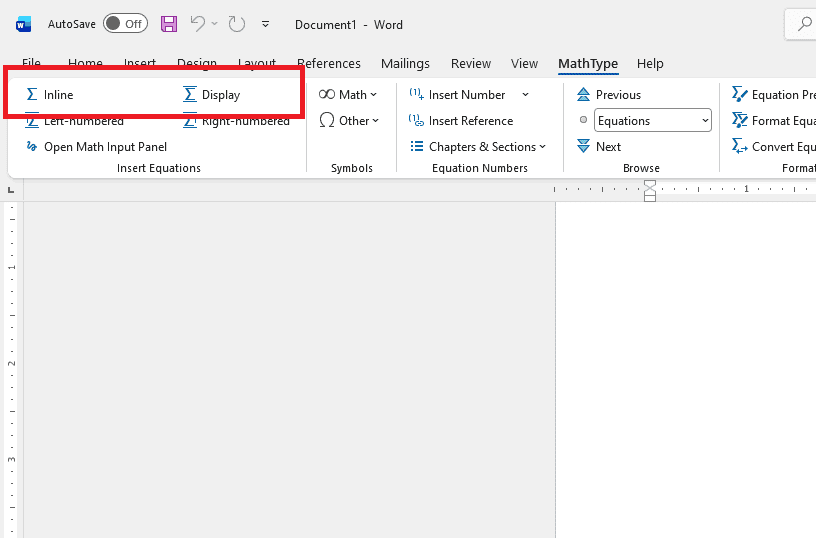Expand the Math symbols dropdown

coord(348,95)
